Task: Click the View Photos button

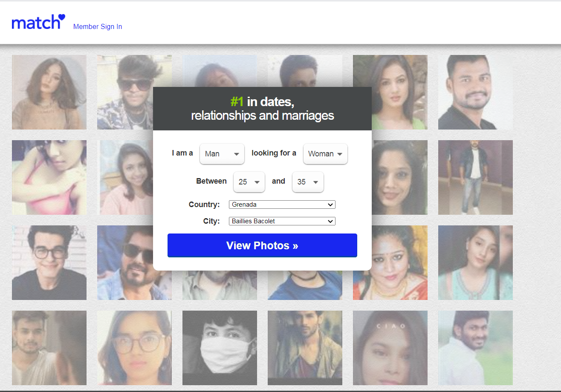Action: (262, 245)
